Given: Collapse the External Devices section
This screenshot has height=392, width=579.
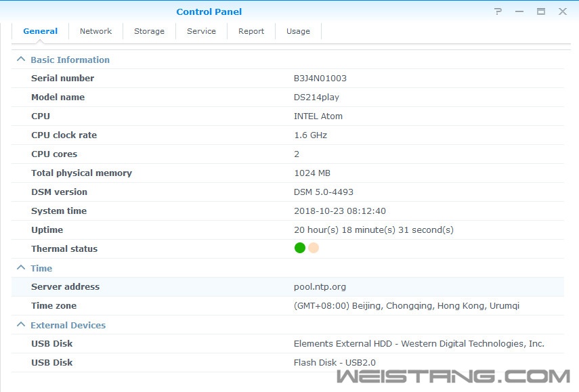Looking at the screenshot, I should click(21, 325).
